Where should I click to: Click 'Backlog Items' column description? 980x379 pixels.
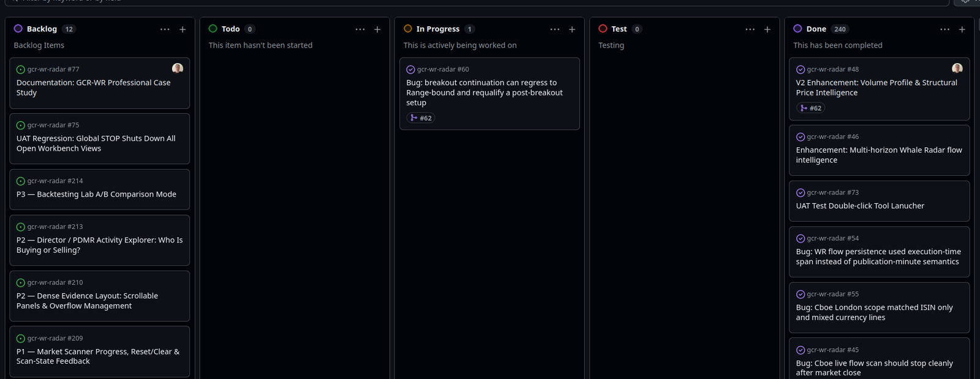click(39, 45)
